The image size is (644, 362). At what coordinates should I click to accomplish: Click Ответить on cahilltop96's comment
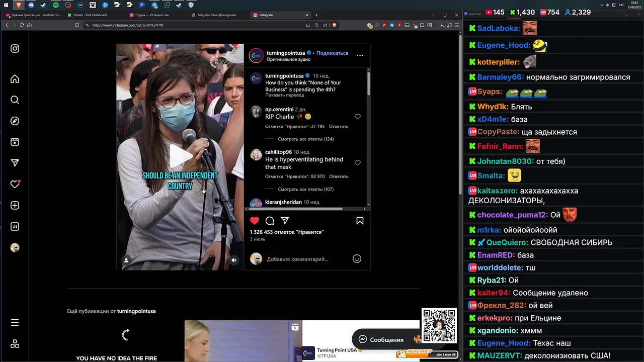[339, 176]
